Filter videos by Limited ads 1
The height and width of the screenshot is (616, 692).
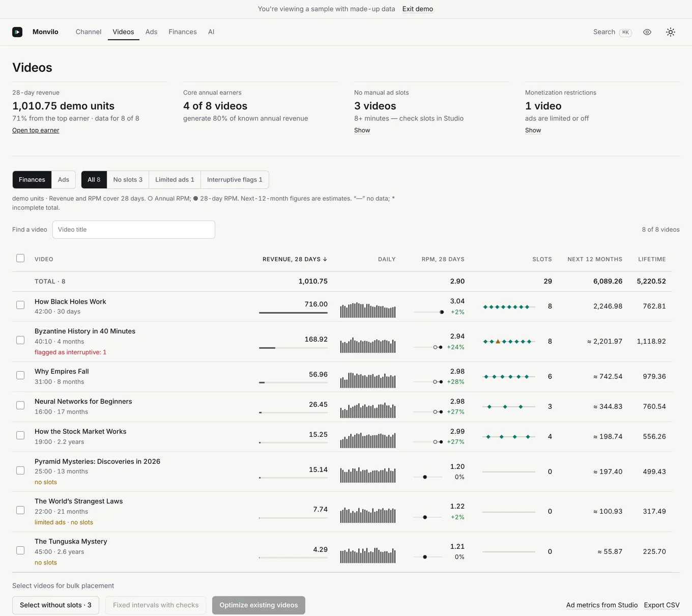(x=175, y=180)
